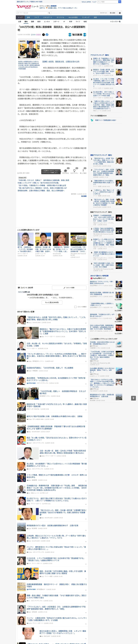138x644 pixels.
Task: Open the みんなの意見 navigation tab
Action: coord(73,17)
